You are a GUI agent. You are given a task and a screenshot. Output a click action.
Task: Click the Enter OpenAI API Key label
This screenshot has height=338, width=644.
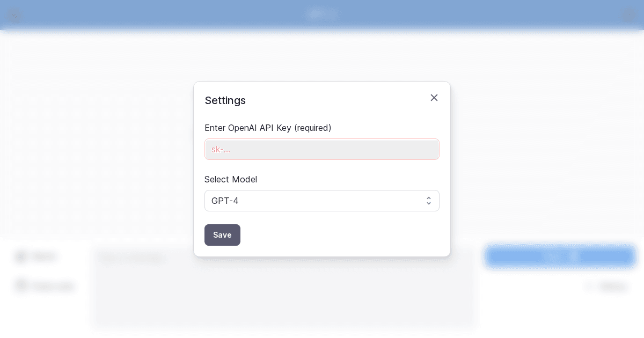coord(268,128)
